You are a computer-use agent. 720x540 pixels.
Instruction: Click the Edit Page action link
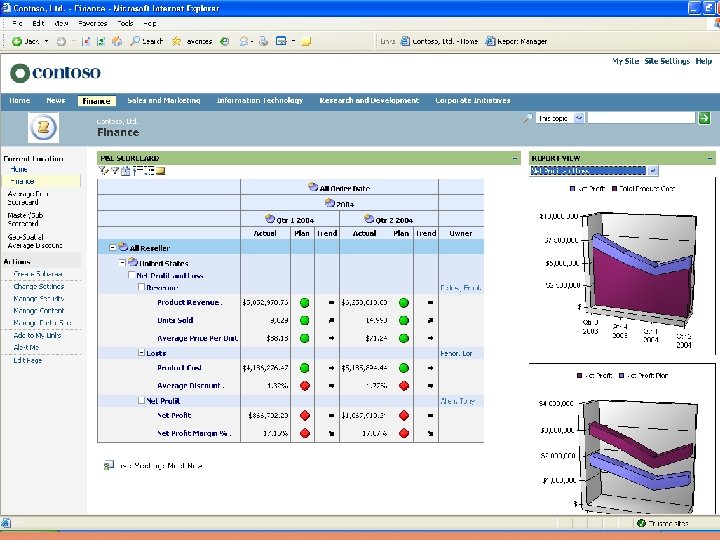coord(28,360)
